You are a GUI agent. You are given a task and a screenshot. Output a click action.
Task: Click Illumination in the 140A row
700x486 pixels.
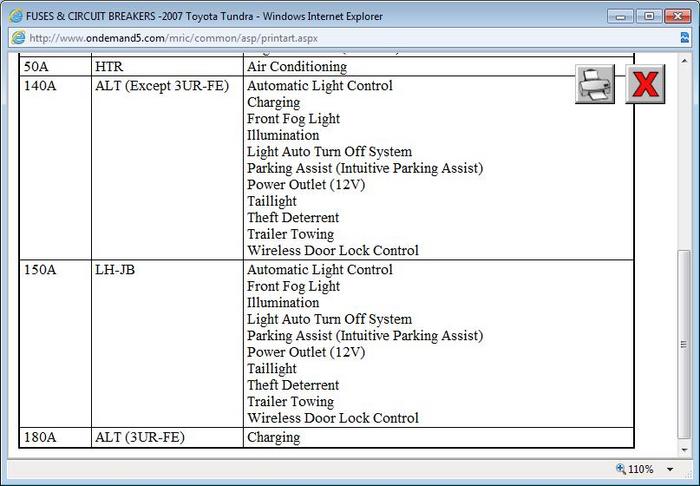tap(283, 135)
